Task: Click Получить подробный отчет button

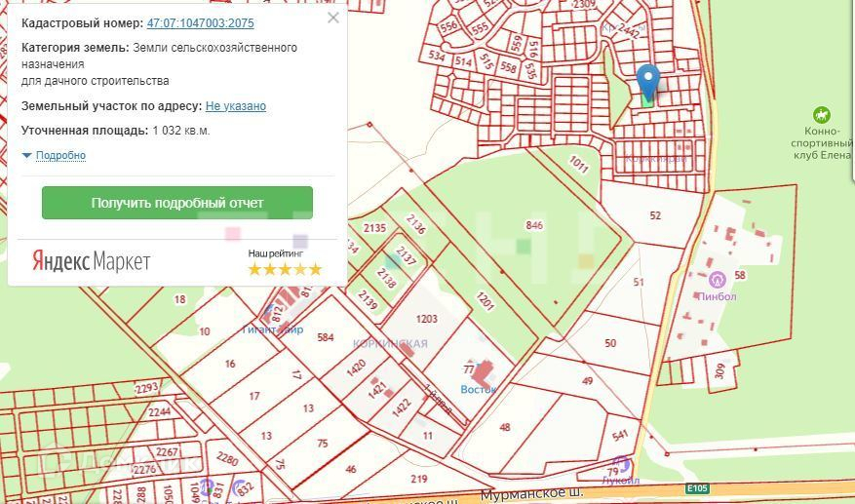Action: pyautogui.click(x=177, y=203)
